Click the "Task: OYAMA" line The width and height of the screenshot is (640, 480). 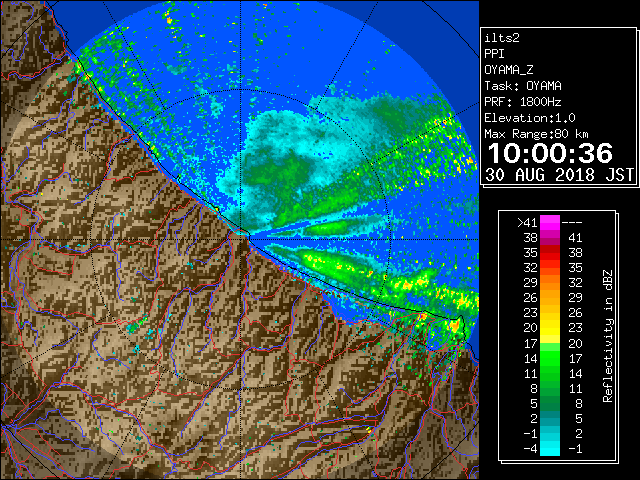(x=523, y=86)
